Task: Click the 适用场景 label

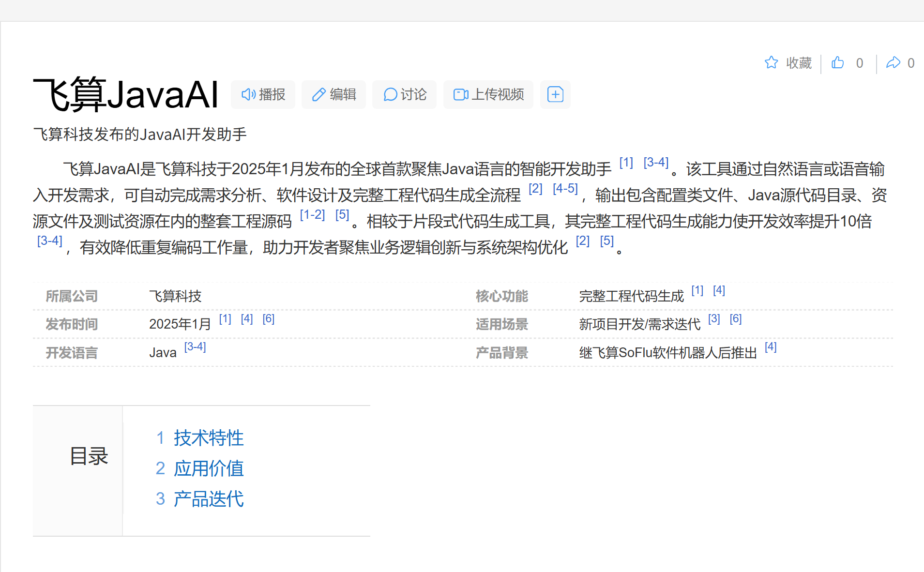Action: (x=502, y=324)
